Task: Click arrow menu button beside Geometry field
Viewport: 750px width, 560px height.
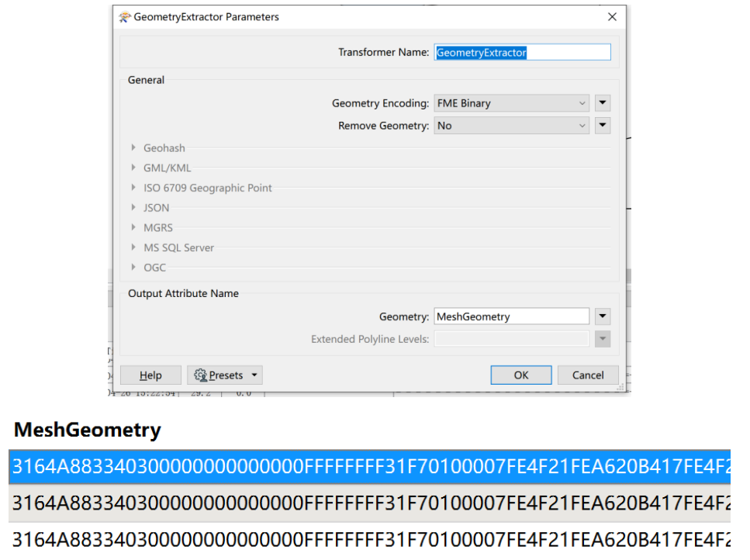Action: 603,316
